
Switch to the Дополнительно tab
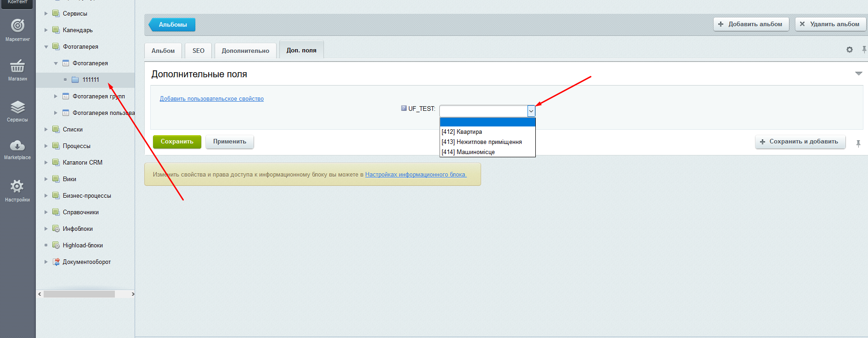click(245, 51)
